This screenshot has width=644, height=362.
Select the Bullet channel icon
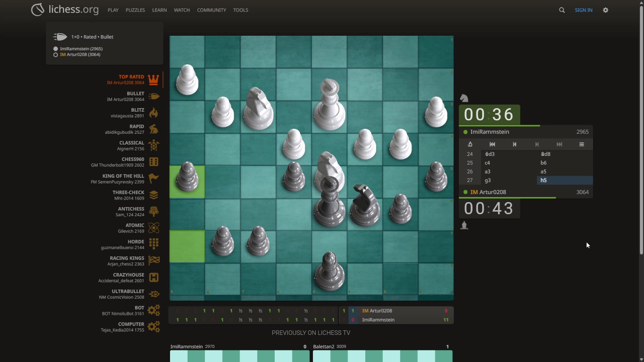pyautogui.click(x=154, y=96)
